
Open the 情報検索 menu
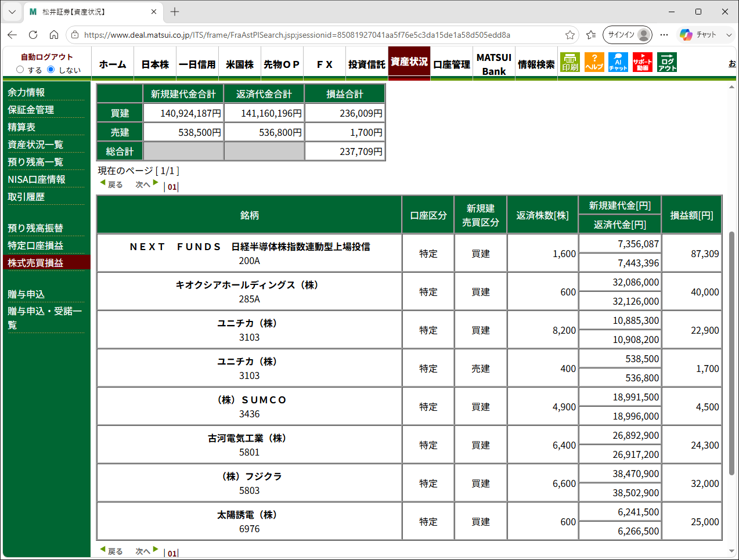(x=536, y=64)
